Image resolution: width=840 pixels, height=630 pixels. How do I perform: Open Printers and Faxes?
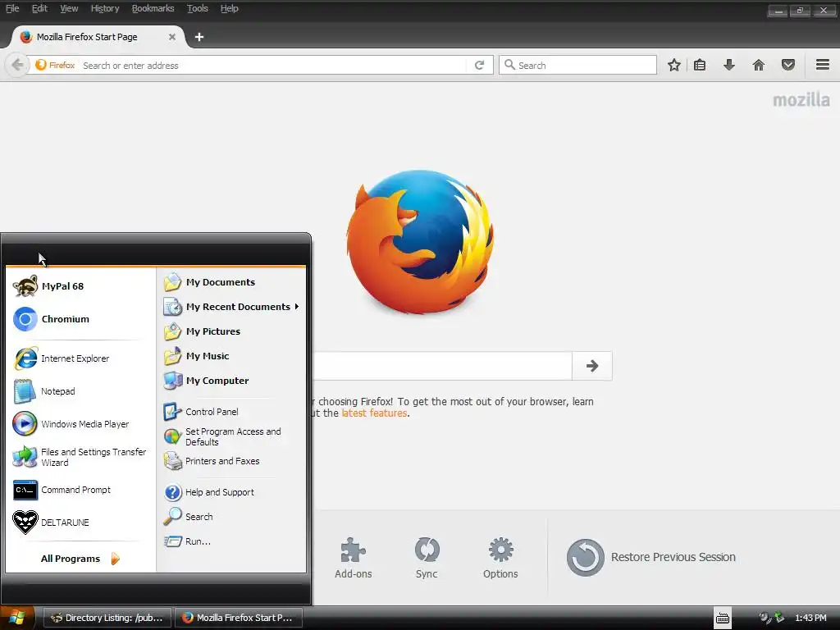(x=231, y=461)
